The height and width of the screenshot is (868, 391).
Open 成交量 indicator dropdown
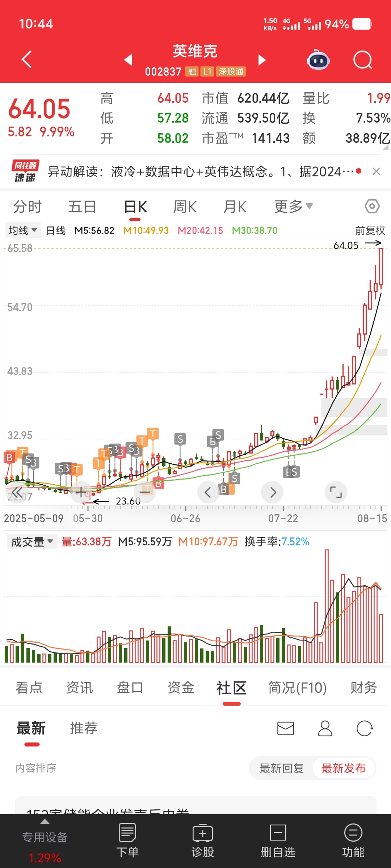click(x=32, y=541)
